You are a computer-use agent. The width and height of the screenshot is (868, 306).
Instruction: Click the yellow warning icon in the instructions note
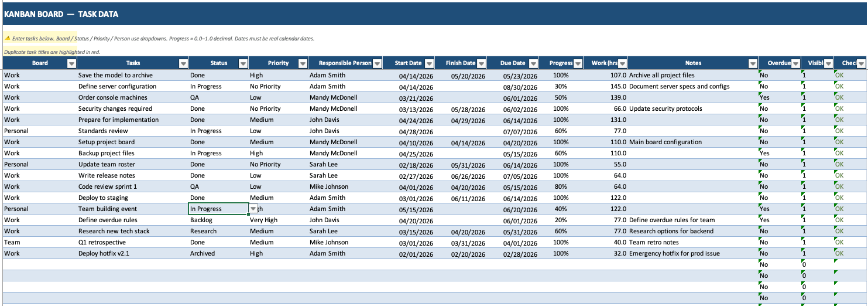tap(8, 38)
